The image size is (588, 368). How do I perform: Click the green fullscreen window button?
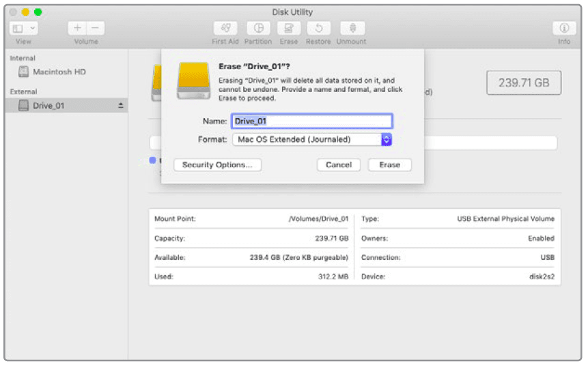pyautogui.click(x=38, y=12)
